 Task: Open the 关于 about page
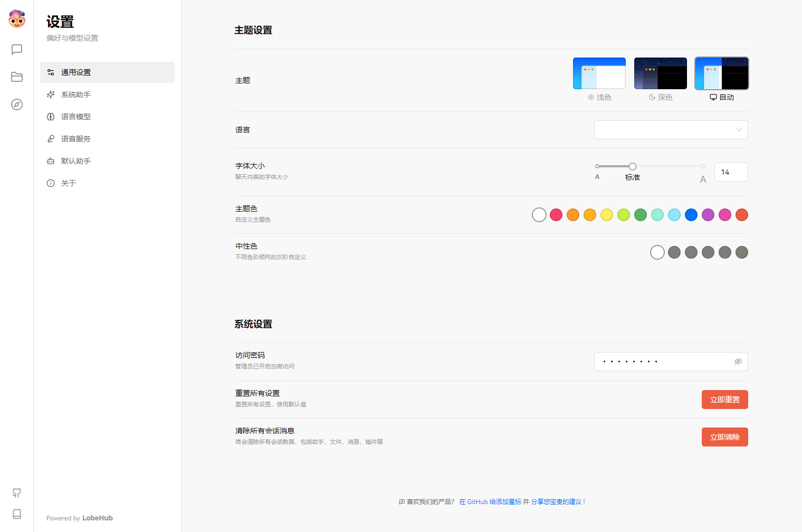69,183
